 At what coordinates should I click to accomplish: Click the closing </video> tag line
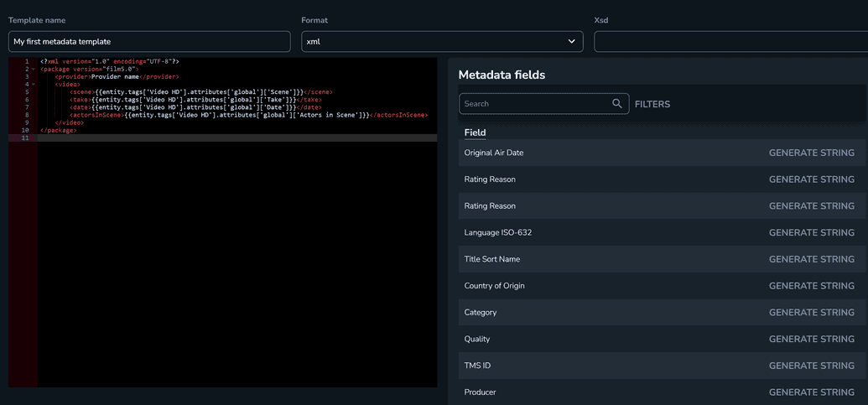(x=70, y=122)
